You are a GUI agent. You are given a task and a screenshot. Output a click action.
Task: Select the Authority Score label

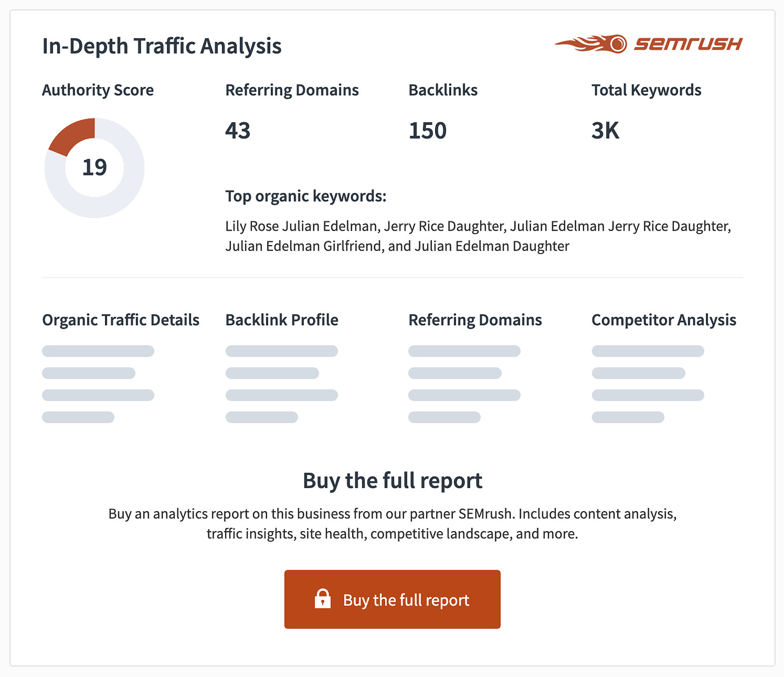pyautogui.click(x=98, y=90)
